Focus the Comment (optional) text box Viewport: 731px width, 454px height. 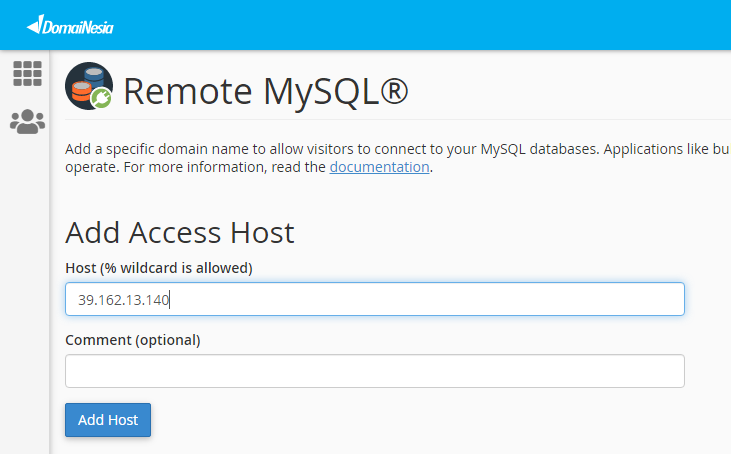pyautogui.click(x=374, y=371)
